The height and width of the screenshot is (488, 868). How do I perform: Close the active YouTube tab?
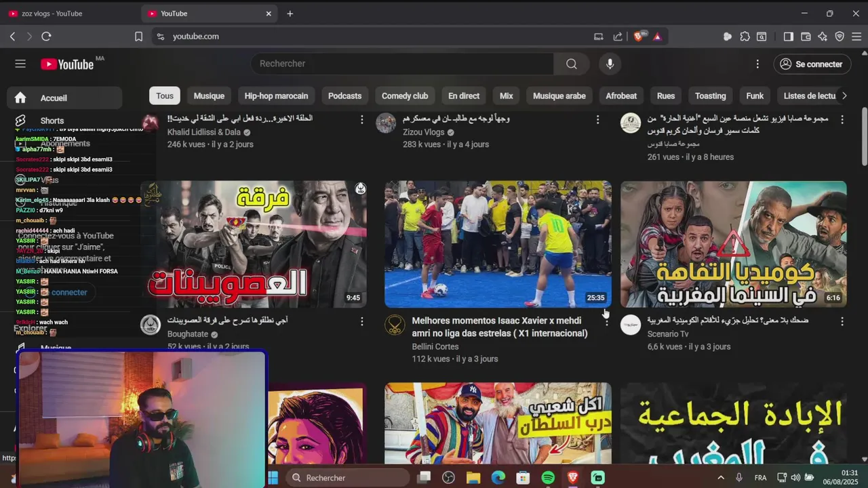tap(269, 14)
